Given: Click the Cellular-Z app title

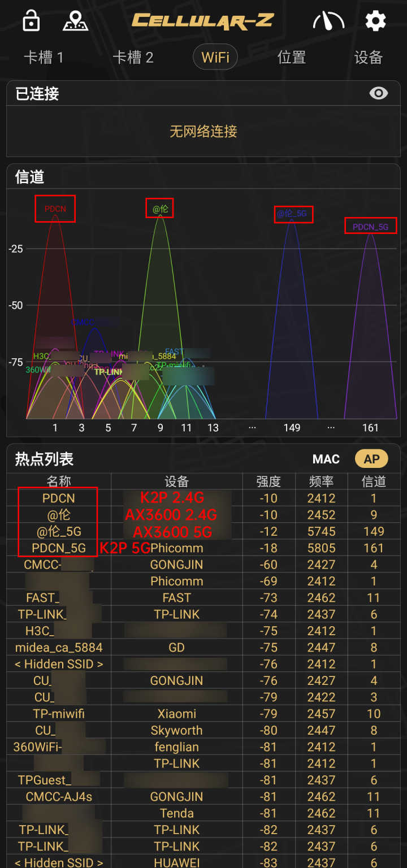Looking at the screenshot, I should coord(203,21).
